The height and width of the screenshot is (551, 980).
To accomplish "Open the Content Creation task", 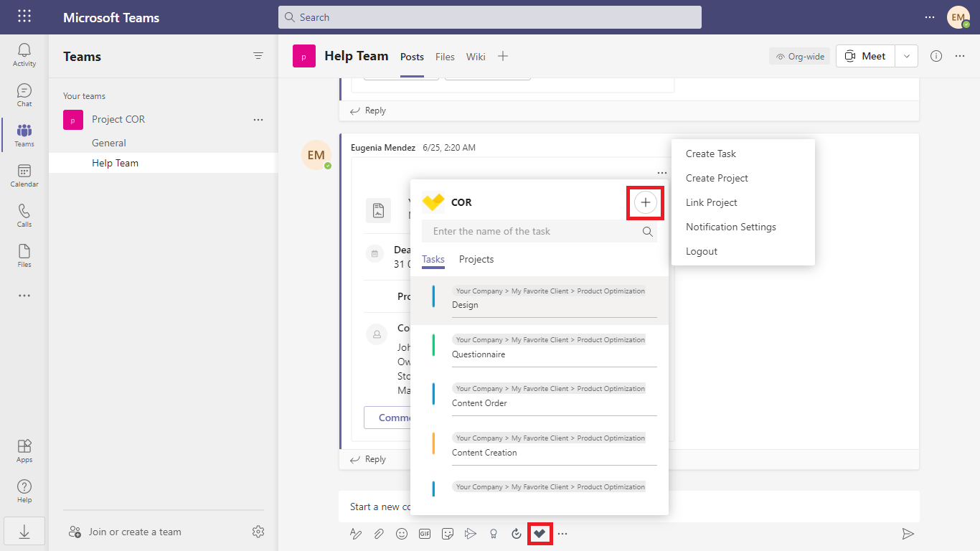I will click(x=540, y=448).
